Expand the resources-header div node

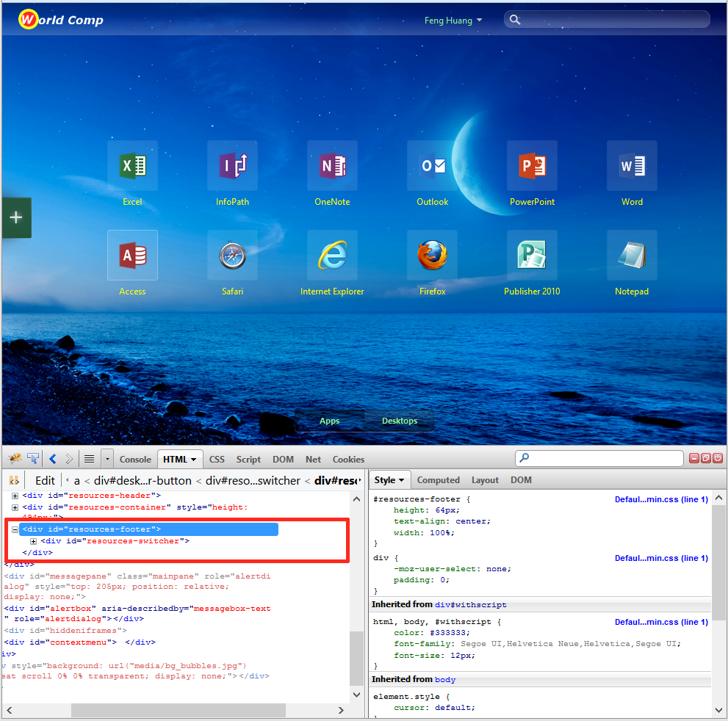point(15,496)
